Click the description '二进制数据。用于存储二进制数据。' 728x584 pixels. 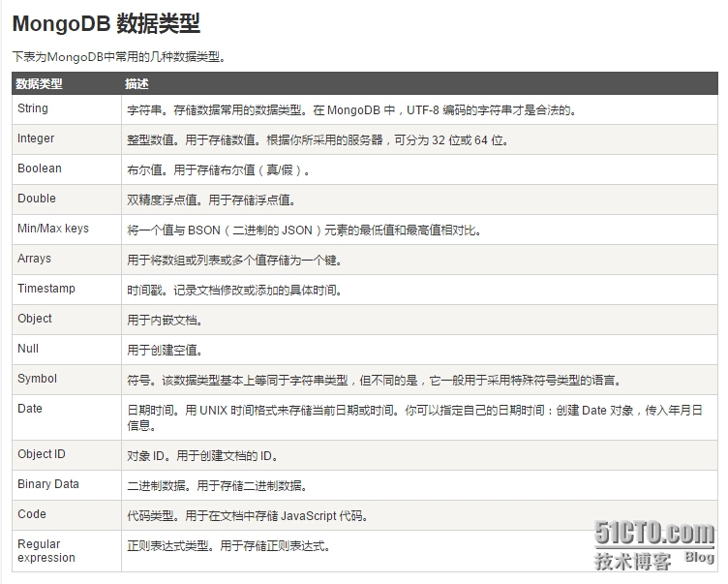[217, 485]
